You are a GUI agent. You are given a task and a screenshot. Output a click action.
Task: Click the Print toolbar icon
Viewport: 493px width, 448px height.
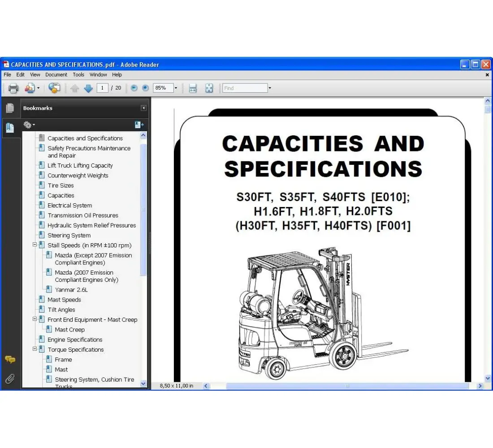pyautogui.click(x=13, y=88)
